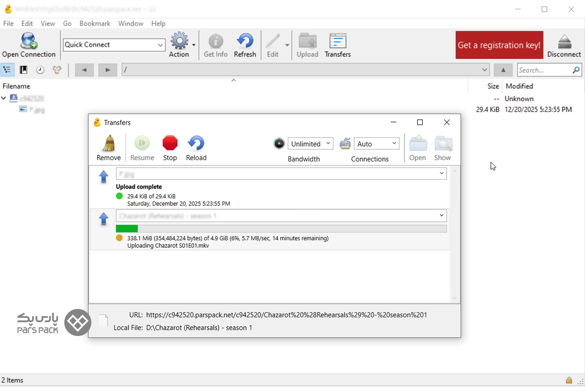Stop the current transfer
This screenshot has width=585, height=392.
(x=170, y=144)
